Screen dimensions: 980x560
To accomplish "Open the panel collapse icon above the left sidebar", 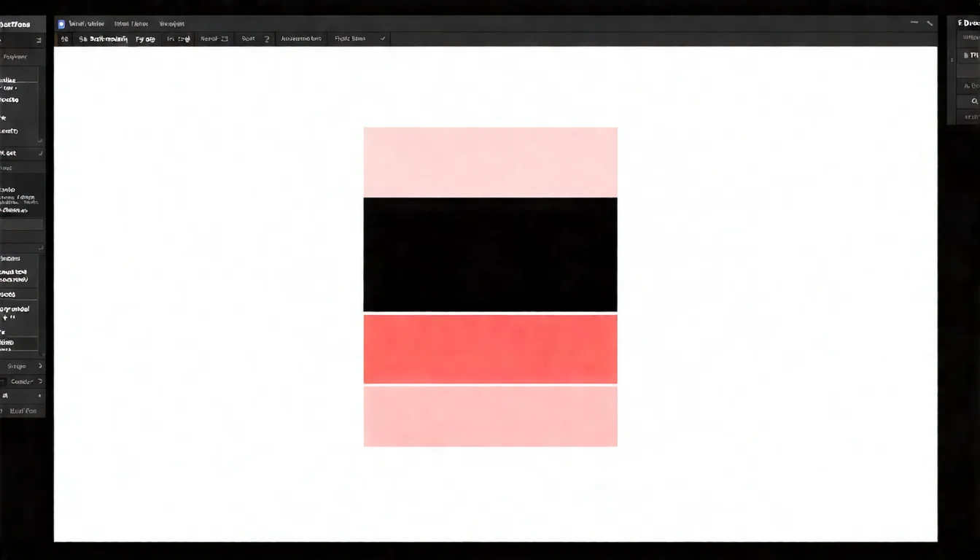I will click(38, 40).
